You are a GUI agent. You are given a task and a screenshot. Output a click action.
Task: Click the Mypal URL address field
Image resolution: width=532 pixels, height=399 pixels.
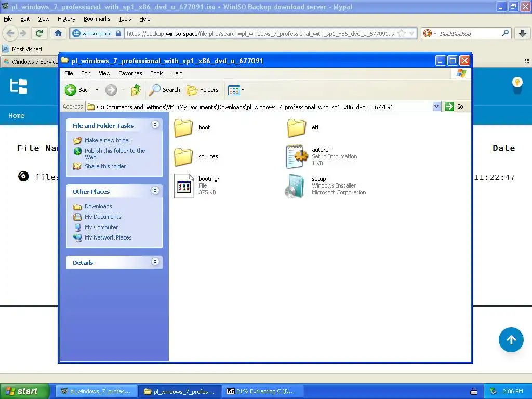(260, 34)
